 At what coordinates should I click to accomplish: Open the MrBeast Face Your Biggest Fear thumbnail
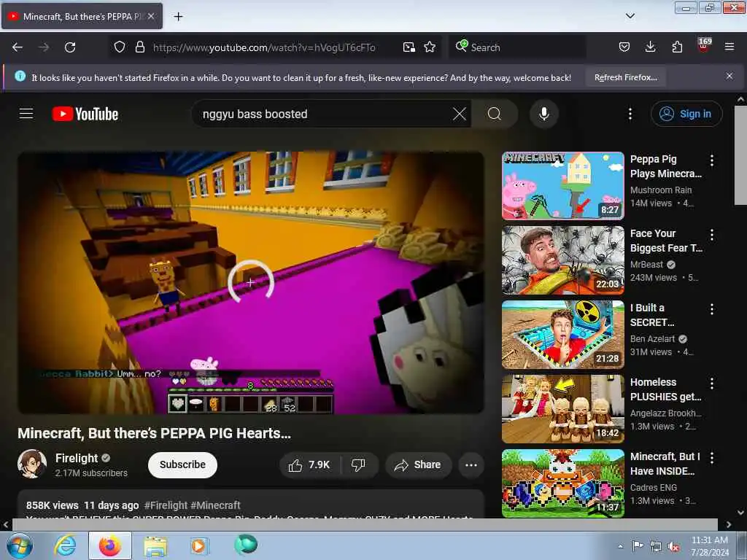point(562,260)
